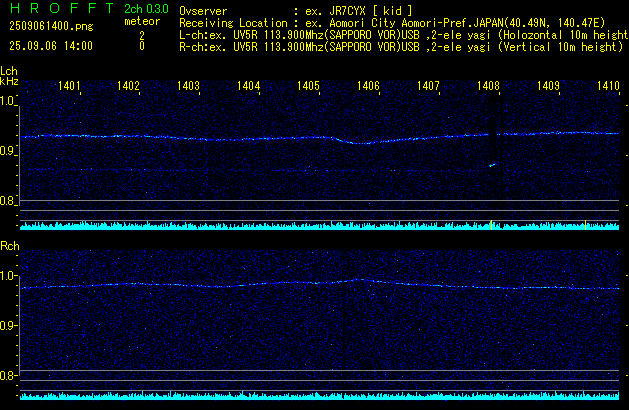Click the 1402 time tick label
Image resolution: width=629 pixels, height=410 pixels.
[x=128, y=86]
